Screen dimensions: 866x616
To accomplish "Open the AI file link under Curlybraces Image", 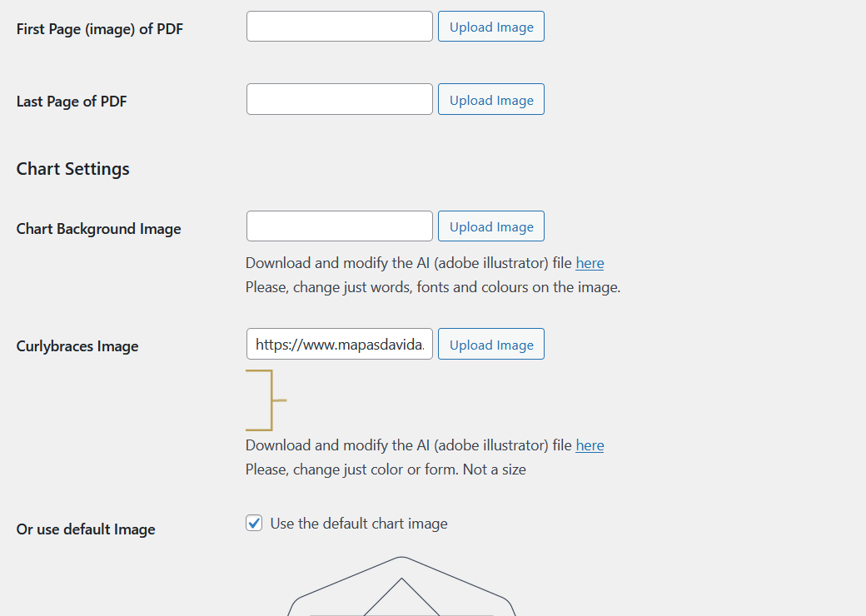I will click(590, 445).
